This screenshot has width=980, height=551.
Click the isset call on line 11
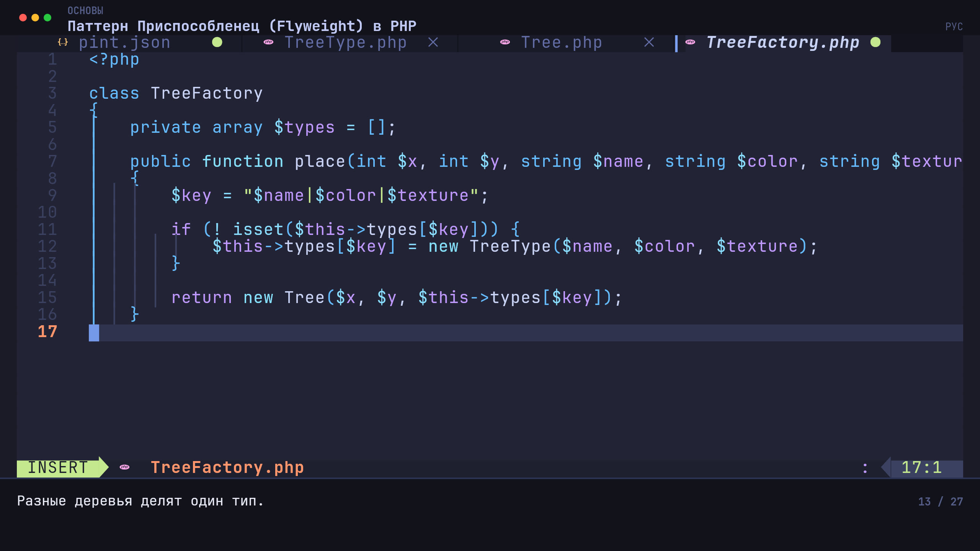coord(258,230)
